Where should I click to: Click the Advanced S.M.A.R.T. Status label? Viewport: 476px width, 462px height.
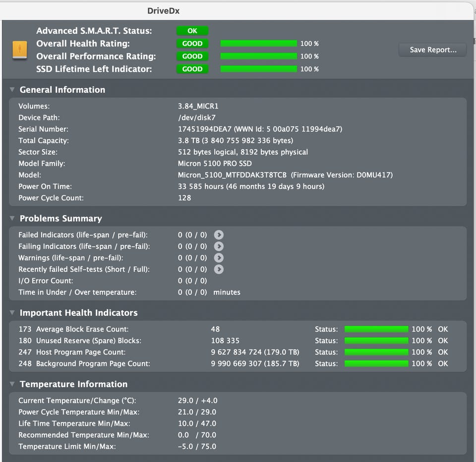(x=94, y=31)
